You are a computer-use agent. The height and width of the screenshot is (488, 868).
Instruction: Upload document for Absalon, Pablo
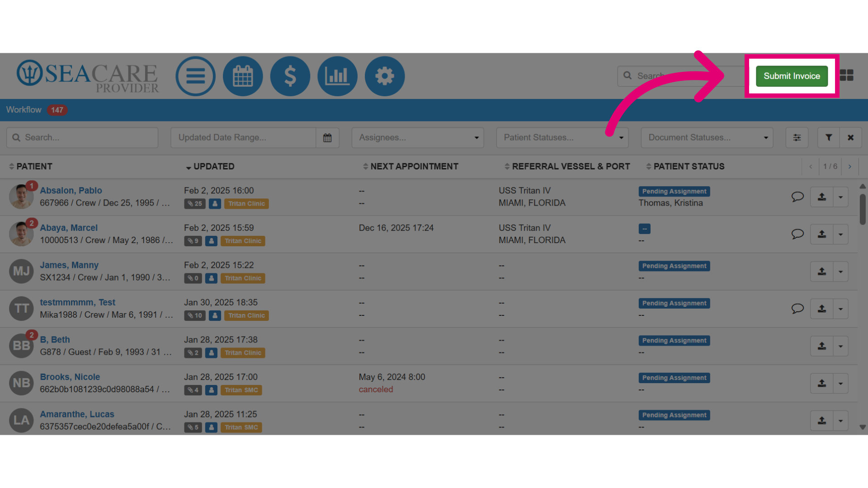point(822,197)
